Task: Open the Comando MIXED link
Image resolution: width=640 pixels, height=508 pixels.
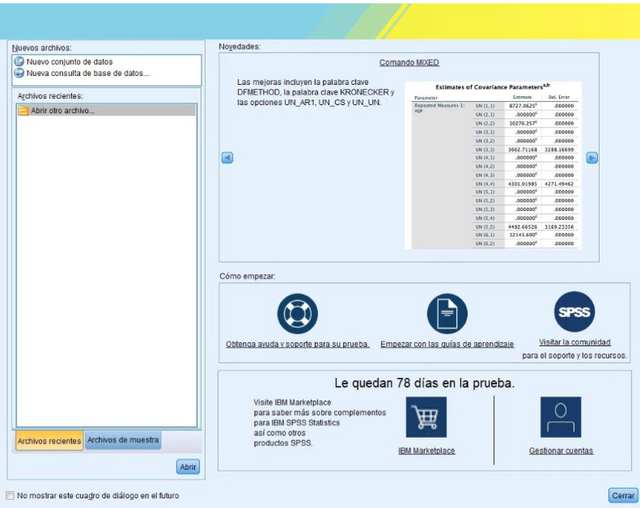Action: 409,62
